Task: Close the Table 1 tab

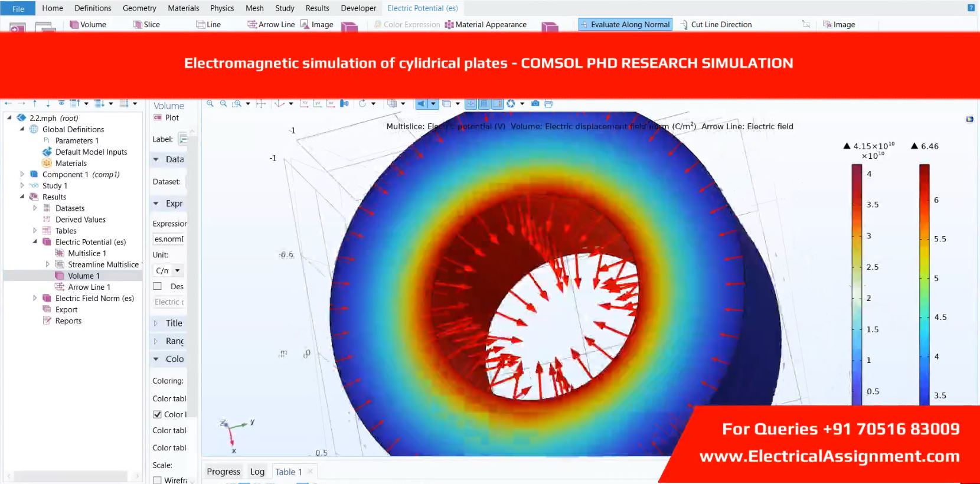Action: pos(310,471)
